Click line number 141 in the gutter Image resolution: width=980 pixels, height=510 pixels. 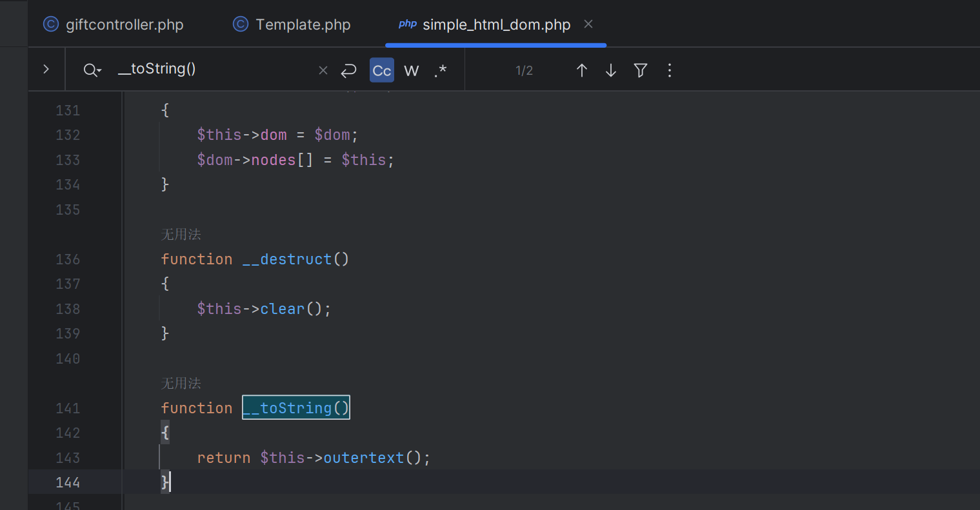[68, 408]
